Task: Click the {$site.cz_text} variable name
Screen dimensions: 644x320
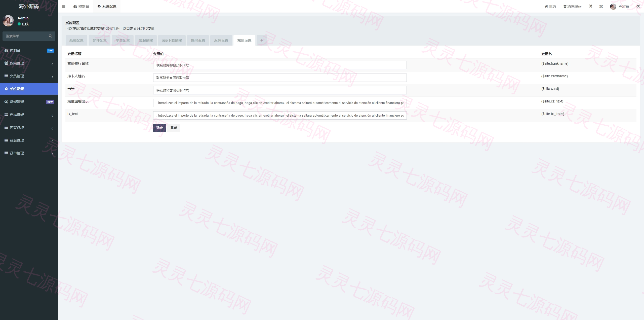Action: [x=552, y=101]
